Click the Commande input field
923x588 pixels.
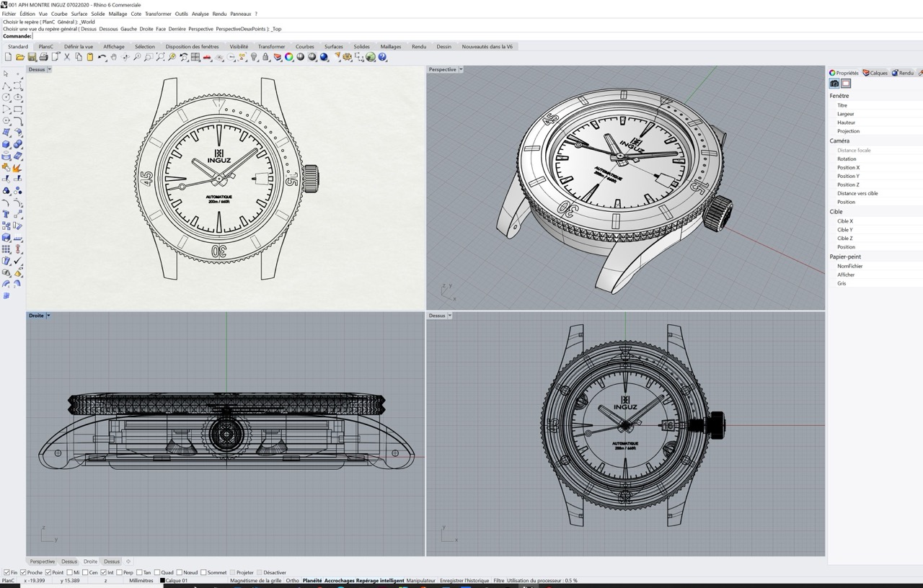click(x=476, y=36)
